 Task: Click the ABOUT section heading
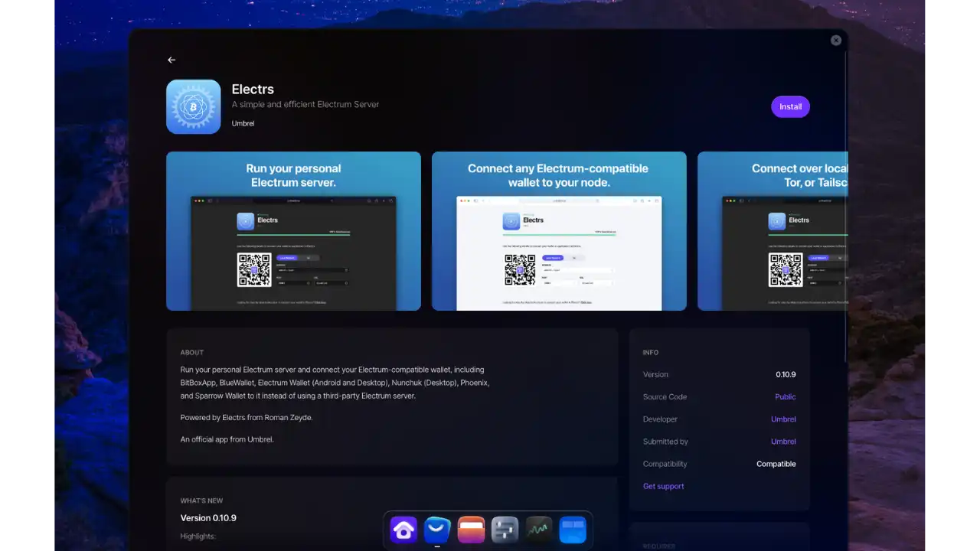[x=192, y=353]
